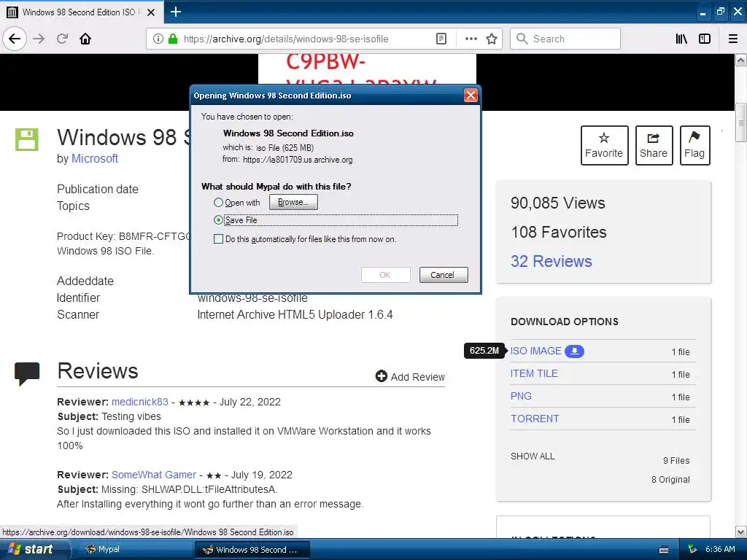Screen dimensions: 747x560
Task: Open a new tab with plus button
Action: click(x=175, y=12)
